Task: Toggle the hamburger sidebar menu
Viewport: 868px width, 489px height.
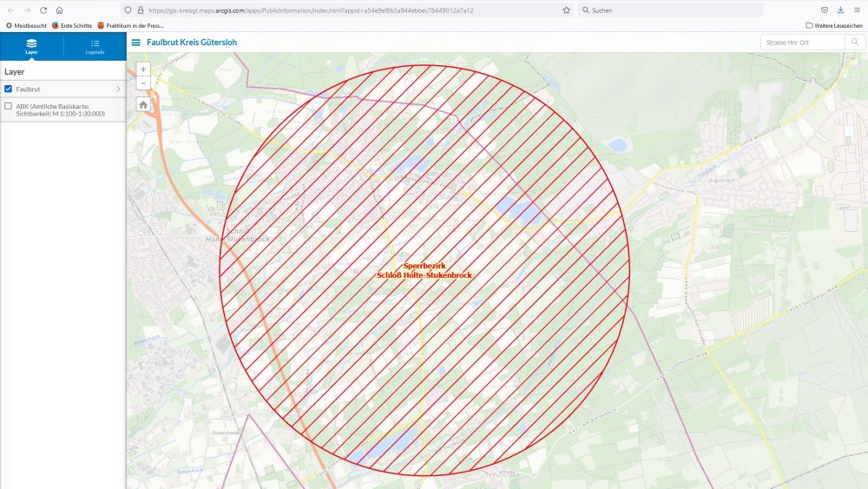Action: [x=135, y=42]
